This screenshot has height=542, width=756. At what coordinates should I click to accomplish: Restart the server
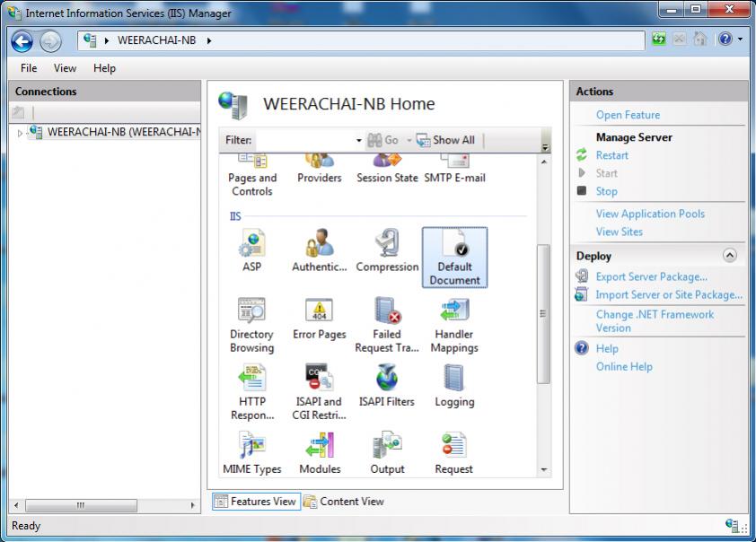(x=611, y=155)
